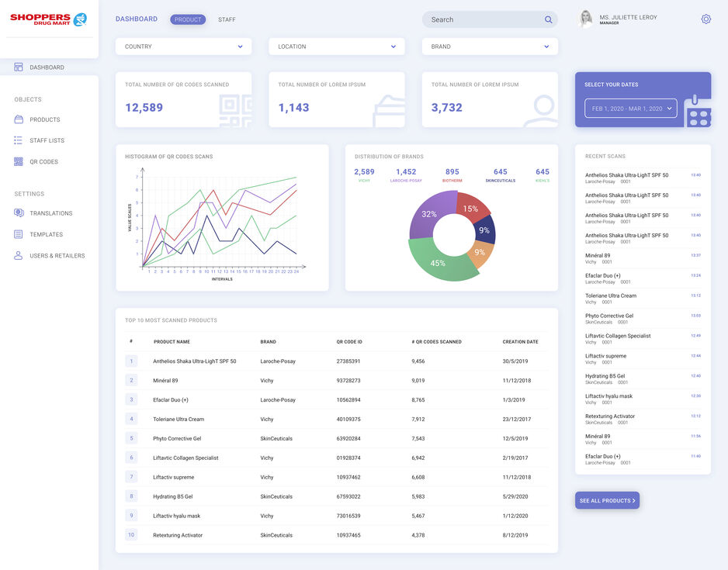Open Users & Retailers from the sidebar
This screenshot has width=728, height=570.
pyautogui.click(x=57, y=256)
